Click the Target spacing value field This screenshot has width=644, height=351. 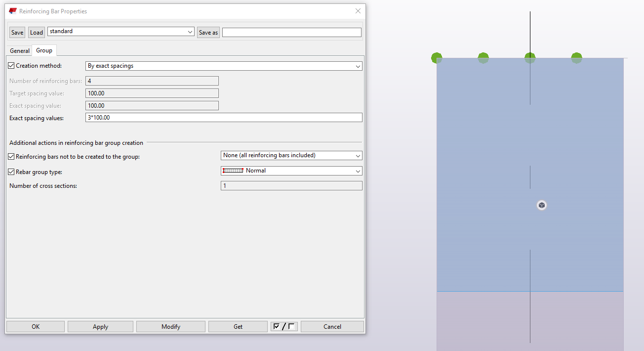[x=152, y=93]
